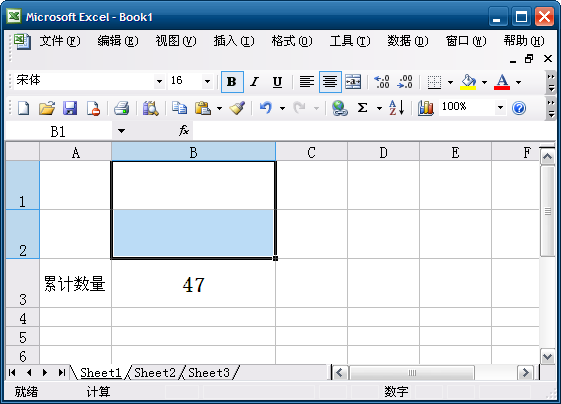Image resolution: width=561 pixels, height=404 pixels.
Task: Launch the Chart Wizard icon
Action: [x=425, y=108]
